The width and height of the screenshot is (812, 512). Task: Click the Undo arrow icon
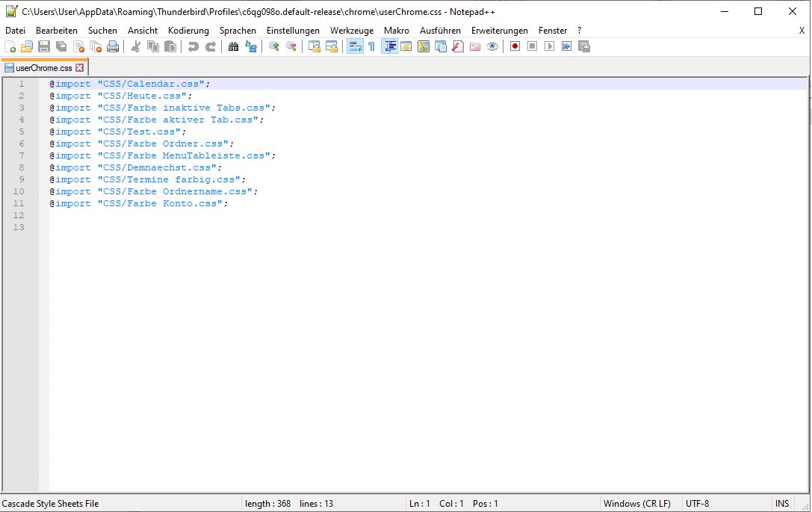pyautogui.click(x=193, y=46)
